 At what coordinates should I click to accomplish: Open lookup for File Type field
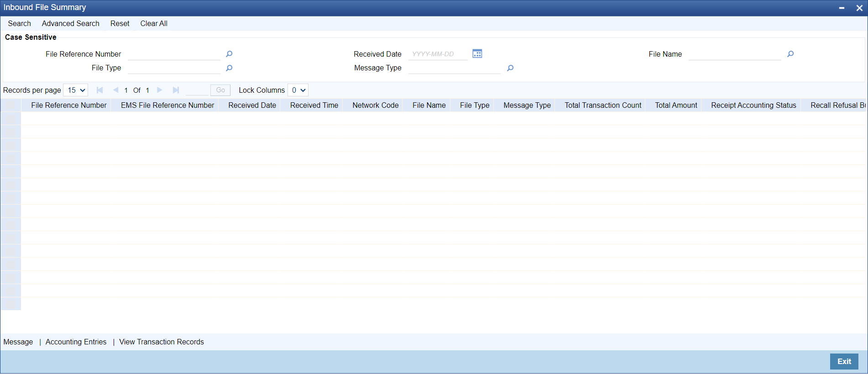[229, 68]
